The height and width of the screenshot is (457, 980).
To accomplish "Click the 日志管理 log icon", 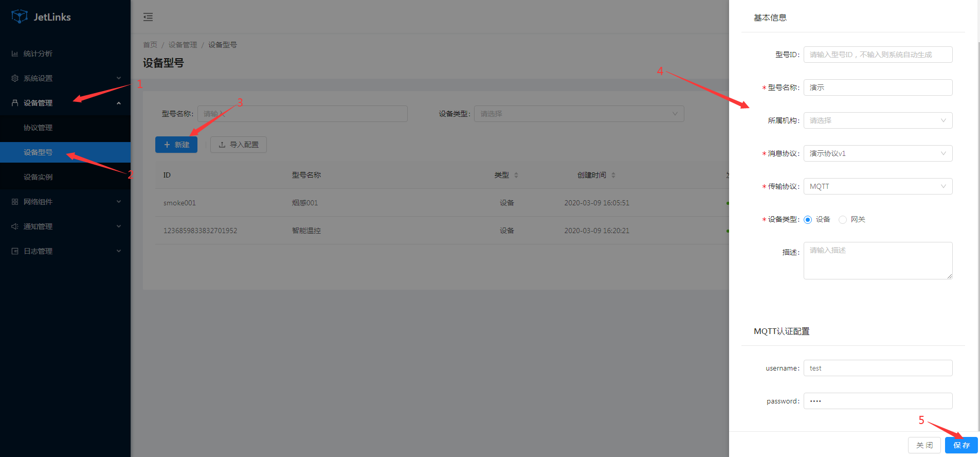I will (x=15, y=251).
